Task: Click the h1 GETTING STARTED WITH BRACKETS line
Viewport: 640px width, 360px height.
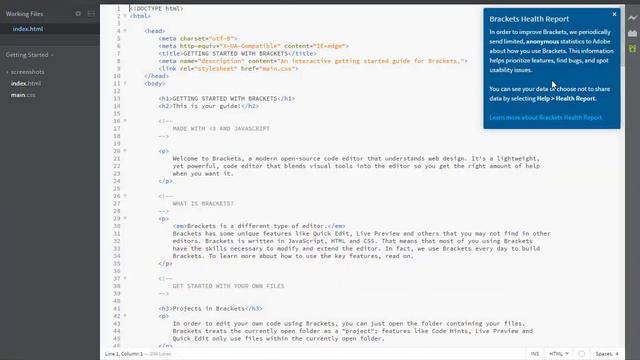Action: [x=227, y=98]
